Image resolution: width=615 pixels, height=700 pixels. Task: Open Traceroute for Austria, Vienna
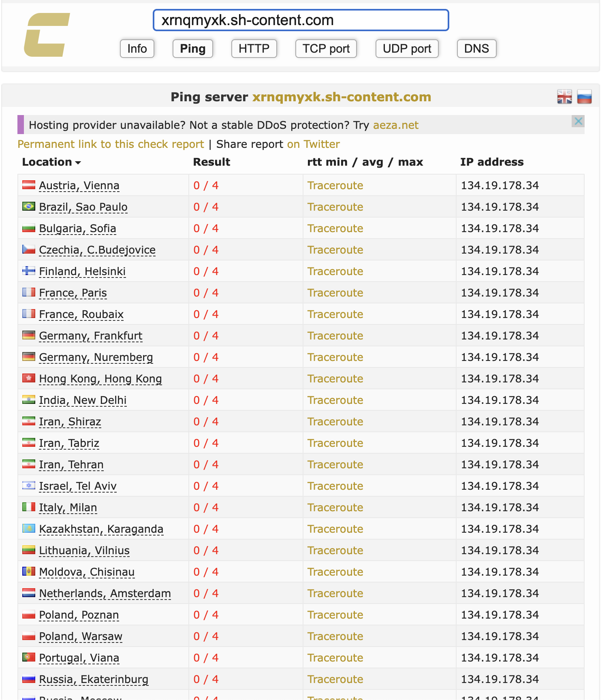[335, 186]
